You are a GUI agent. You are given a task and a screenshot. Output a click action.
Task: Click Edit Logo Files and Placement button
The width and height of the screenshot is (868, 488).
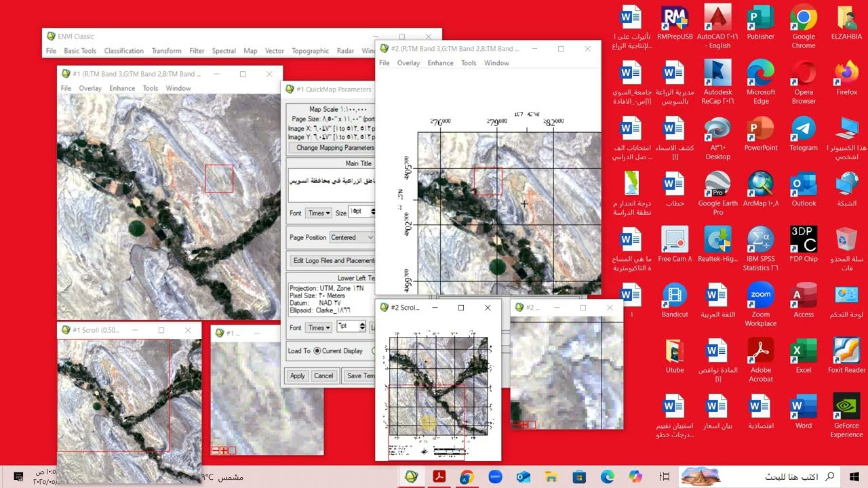pos(332,260)
